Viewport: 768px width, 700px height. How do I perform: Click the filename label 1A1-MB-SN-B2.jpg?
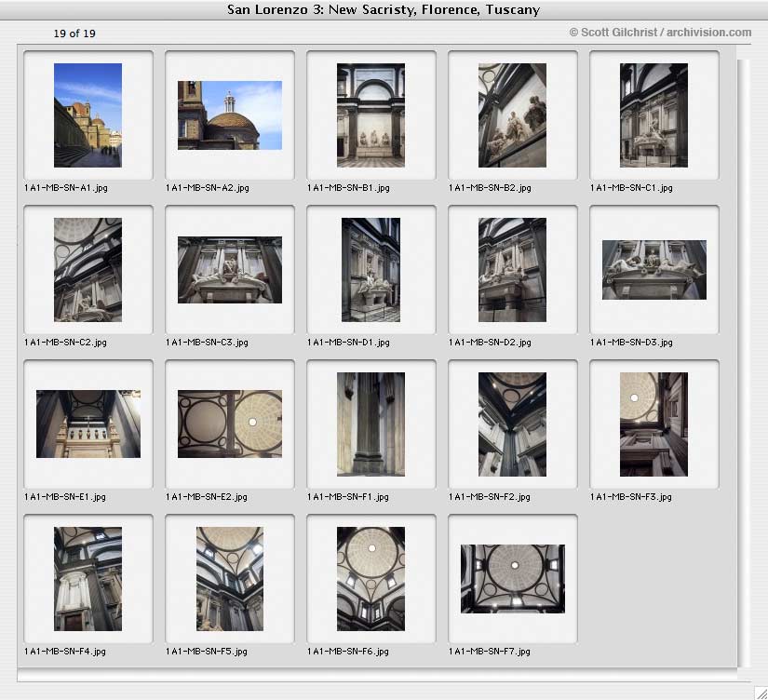tap(490, 188)
